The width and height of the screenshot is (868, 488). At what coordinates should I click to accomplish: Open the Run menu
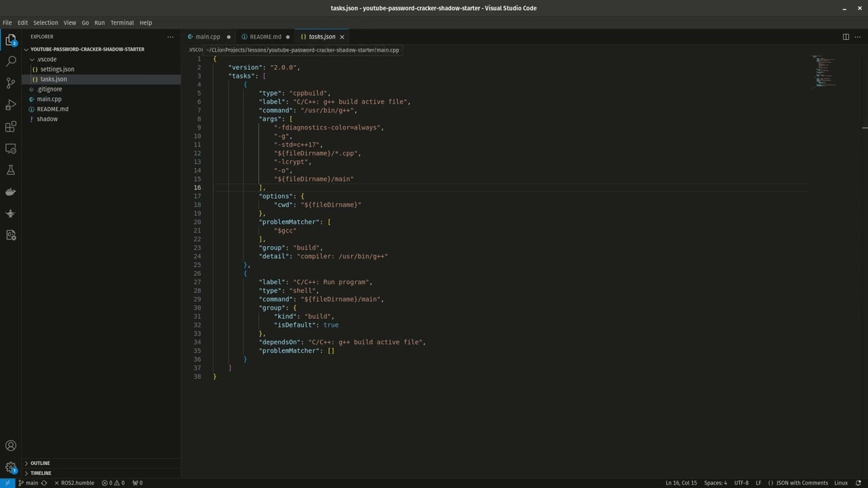tap(100, 22)
